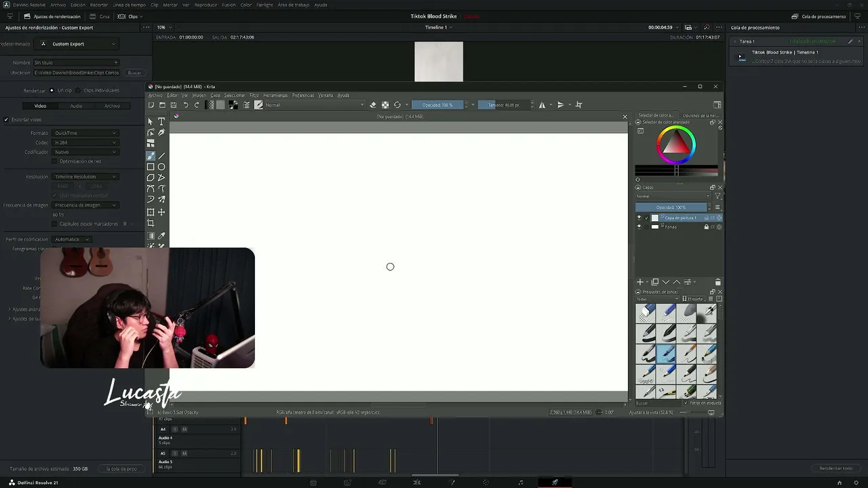Open the Resolución Timeline Resolution dropdown
Screen dimensions: 868x488
click(x=85, y=177)
